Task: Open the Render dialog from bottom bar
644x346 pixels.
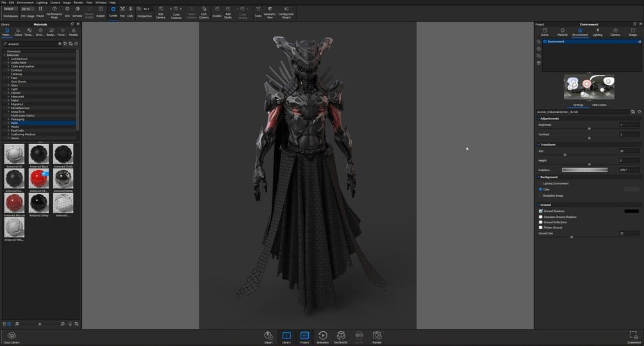Action: coord(377,338)
